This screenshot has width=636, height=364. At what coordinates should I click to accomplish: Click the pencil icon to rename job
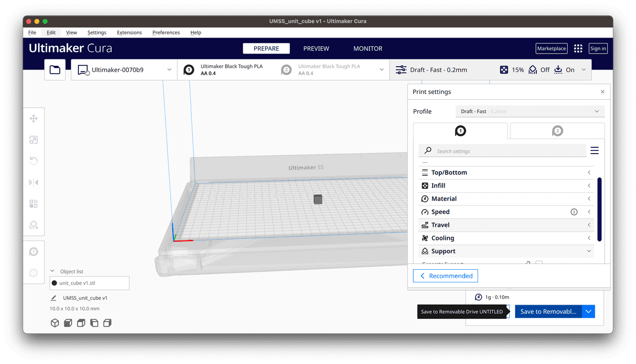click(x=54, y=298)
